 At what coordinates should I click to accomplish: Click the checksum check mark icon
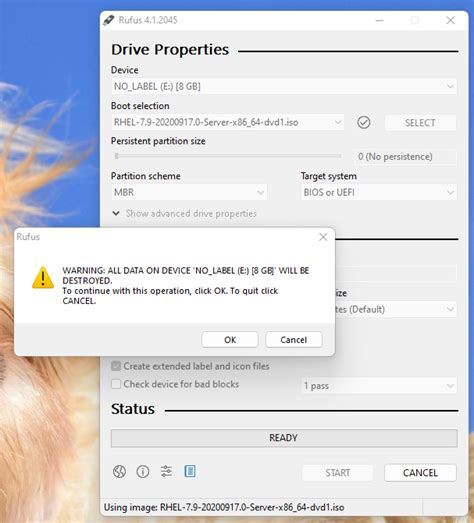(364, 122)
